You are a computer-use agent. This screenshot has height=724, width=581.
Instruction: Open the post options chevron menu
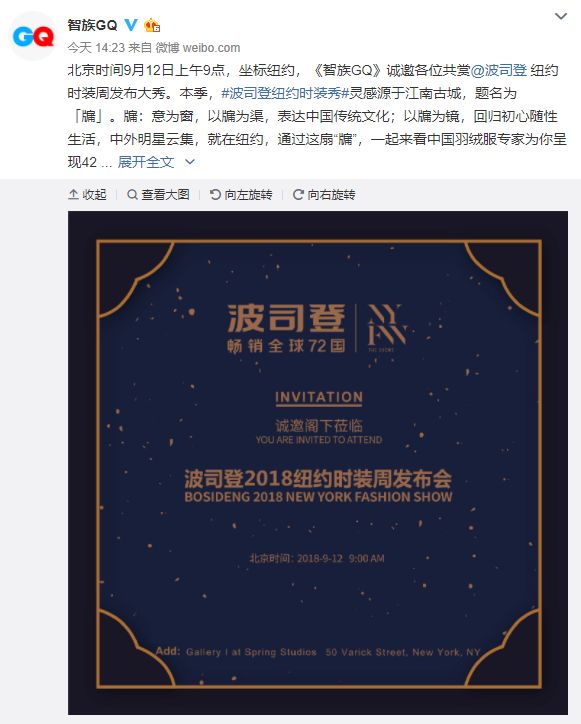pyautogui.click(x=561, y=17)
